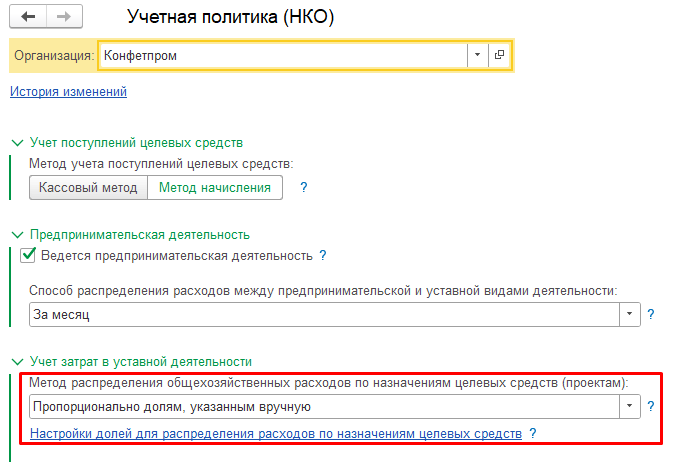The height and width of the screenshot is (462, 678).
Task: Open the История изменений link
Action: (x=68, y=92)
